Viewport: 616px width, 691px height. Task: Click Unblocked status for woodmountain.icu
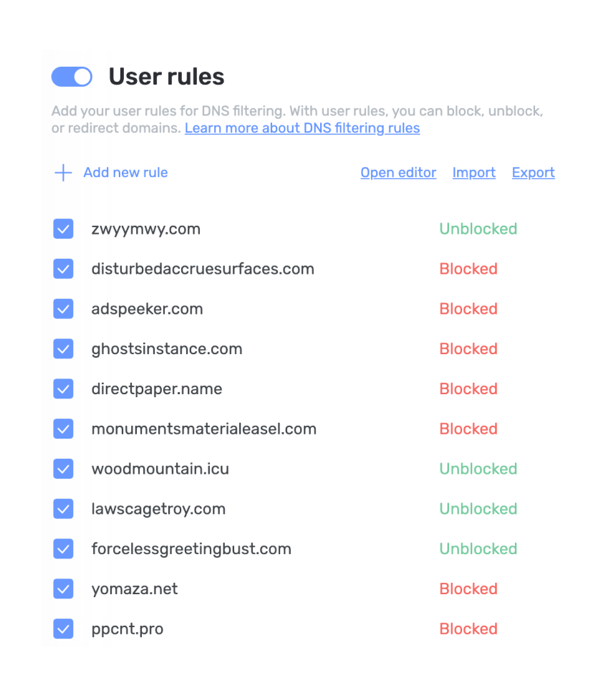click(x=478, y=469)
